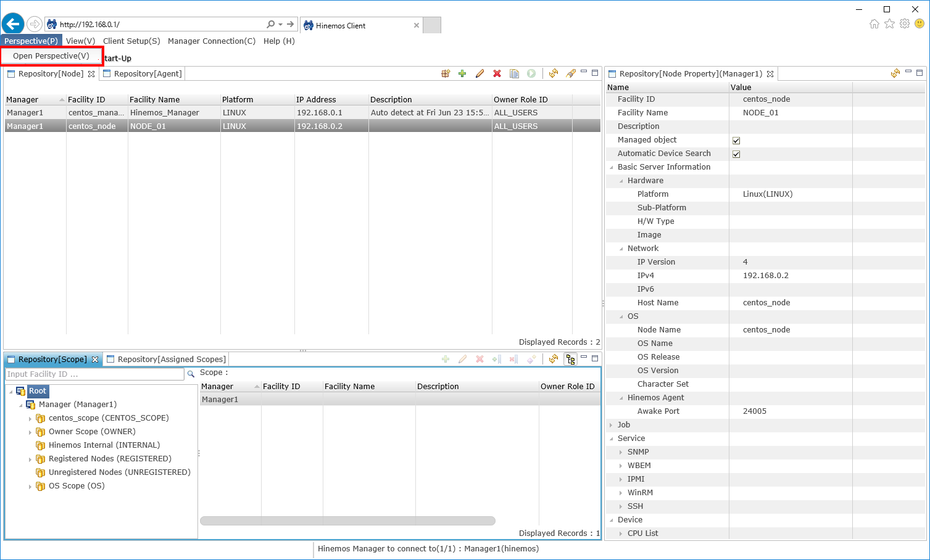Open the Perspective(P) menu
930x560 pixels.
tap(31, 41)
